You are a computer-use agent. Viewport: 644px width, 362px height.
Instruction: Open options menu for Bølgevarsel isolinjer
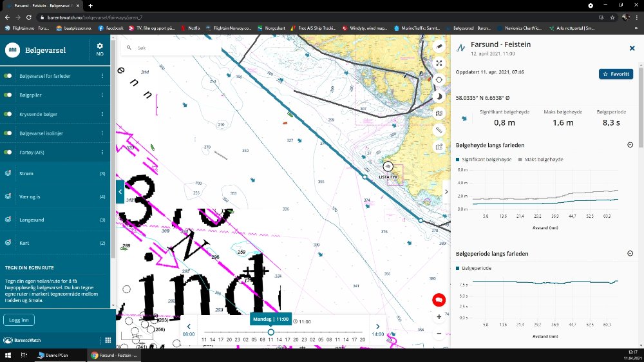102,133
